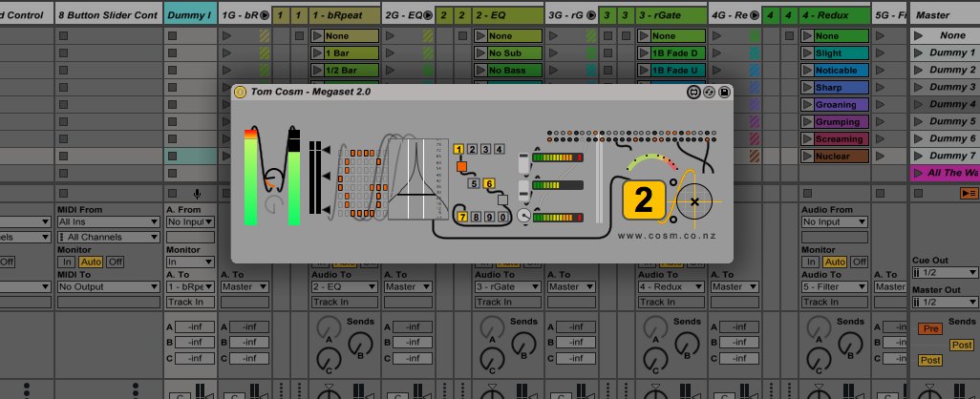Image resolution: width=980 pixels, height=399 pixels.
Task: Select the Master track header
Action: pyautogui.click(x=945, y=15)
